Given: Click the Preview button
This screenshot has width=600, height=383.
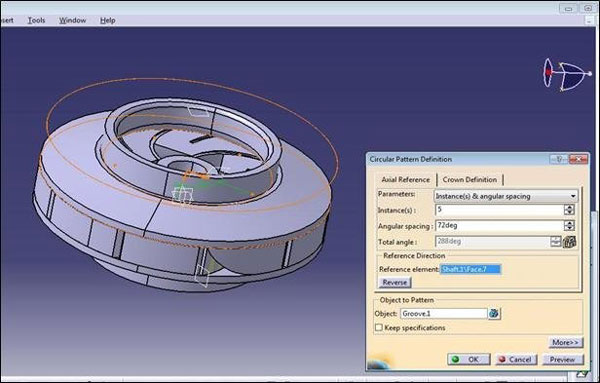Looking at the screenshot, I should click(562, 359).
